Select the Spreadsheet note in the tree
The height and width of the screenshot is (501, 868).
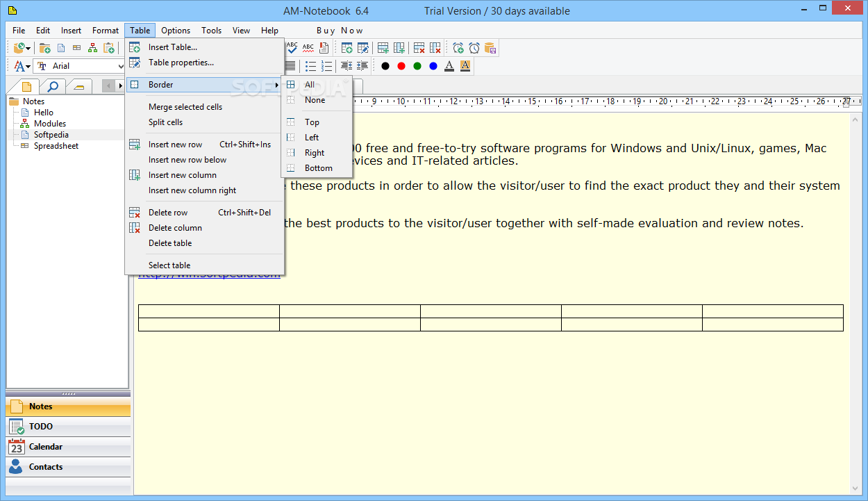click(x=56, y=146)
